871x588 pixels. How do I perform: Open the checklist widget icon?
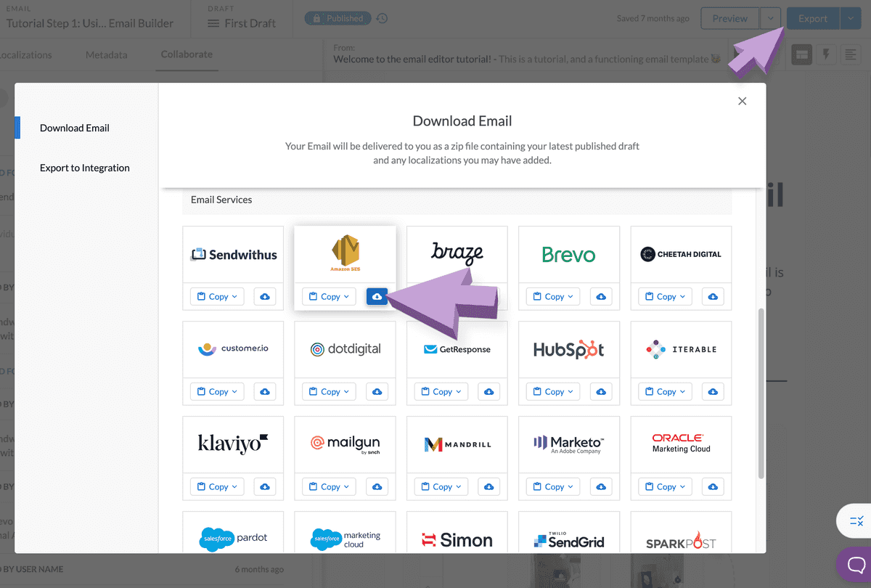click(x=856, y=520)
